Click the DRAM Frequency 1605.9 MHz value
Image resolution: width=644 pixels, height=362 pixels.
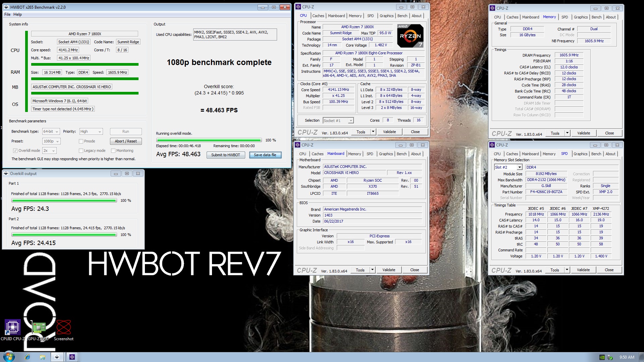[569, 55]
